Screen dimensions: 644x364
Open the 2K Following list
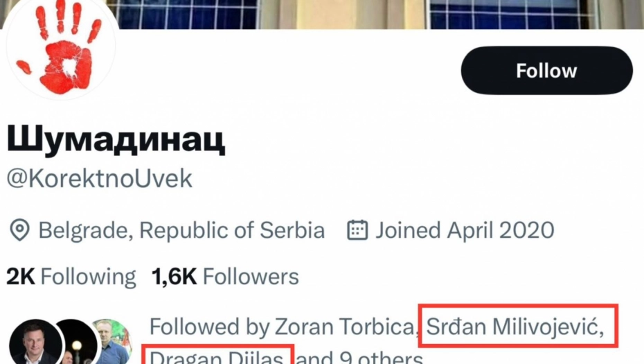click(x=72, y=277)
